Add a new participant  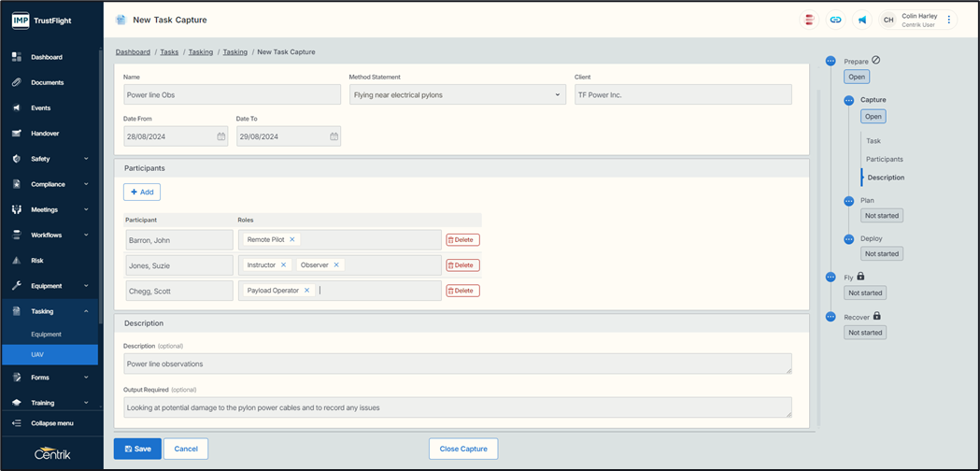click(142, 192)
